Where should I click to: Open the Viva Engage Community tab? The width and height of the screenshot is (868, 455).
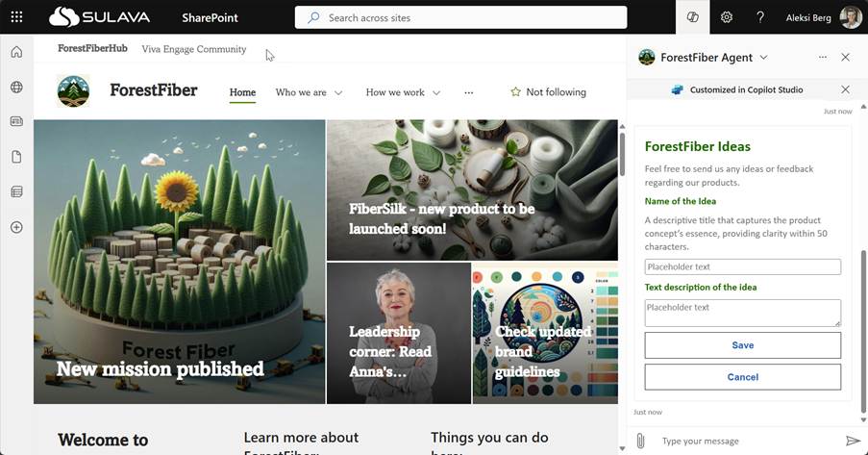[x=194, y=49]
